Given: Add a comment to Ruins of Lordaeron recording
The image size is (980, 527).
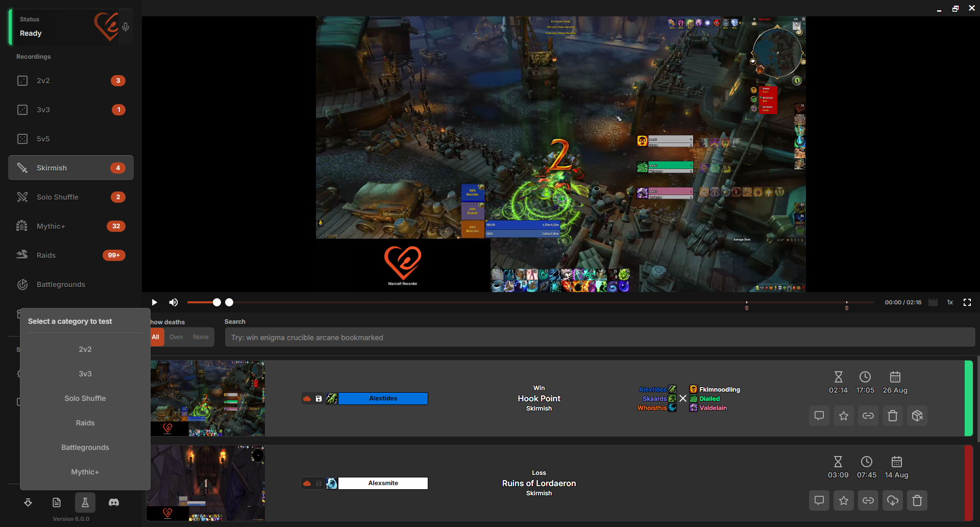Looking at the screenshot, I should [819, 500].
